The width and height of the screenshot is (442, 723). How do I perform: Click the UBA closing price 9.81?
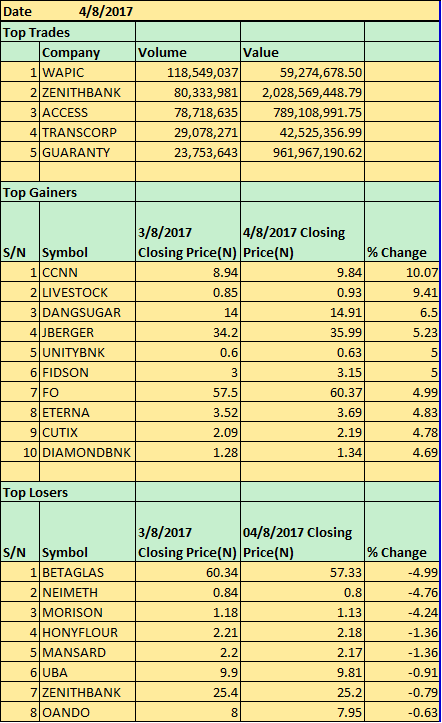coord(302,672)
